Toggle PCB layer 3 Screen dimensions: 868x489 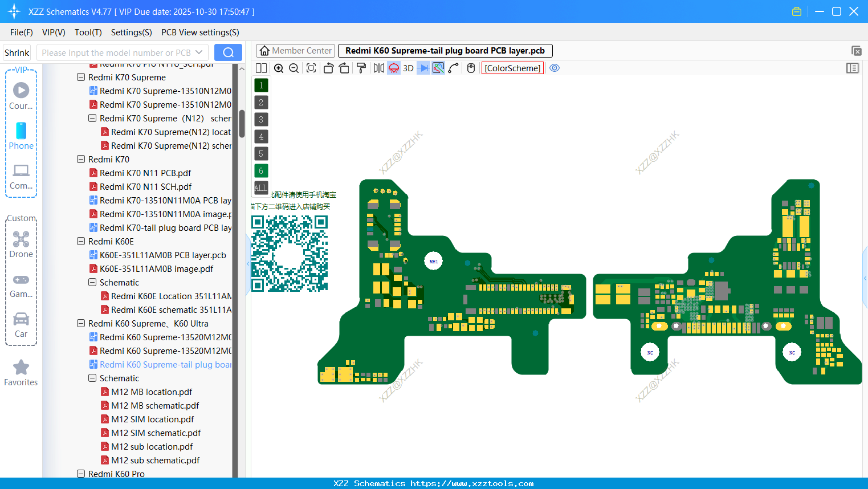tap(261, 120)
